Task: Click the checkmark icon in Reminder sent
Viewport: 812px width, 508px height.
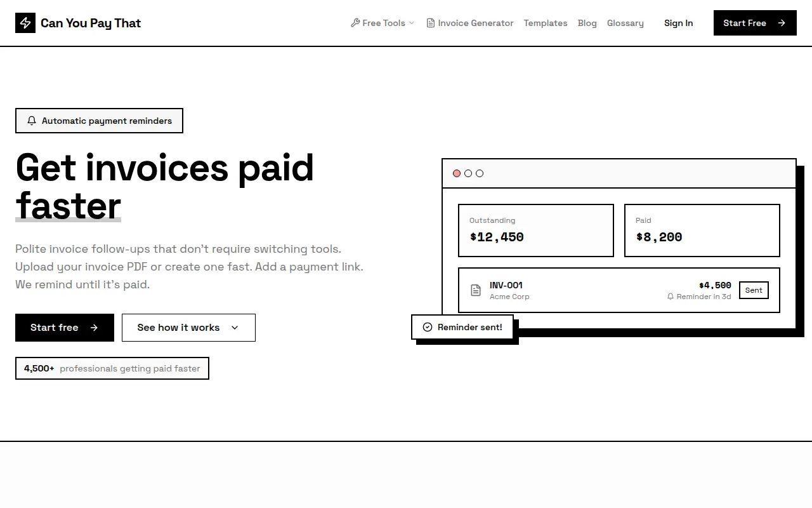Action: [x=428, y=327]
